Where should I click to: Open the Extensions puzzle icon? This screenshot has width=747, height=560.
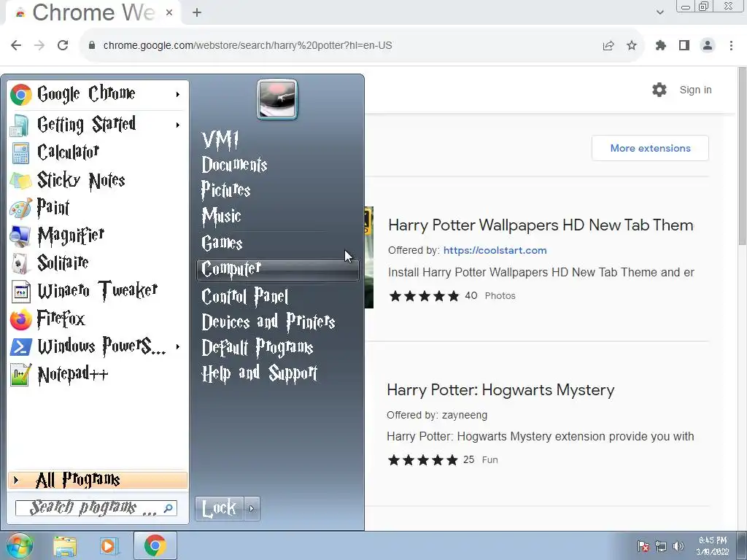pos(661,46)
